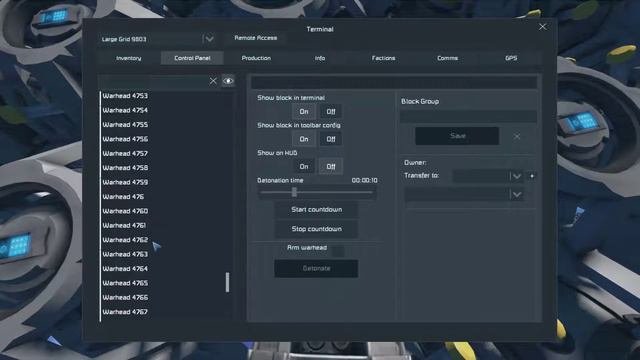The width and height of the screenshot is (640, 360).
Task: Open the share mode dropdown below Transfer to
Action: (464, 195)
